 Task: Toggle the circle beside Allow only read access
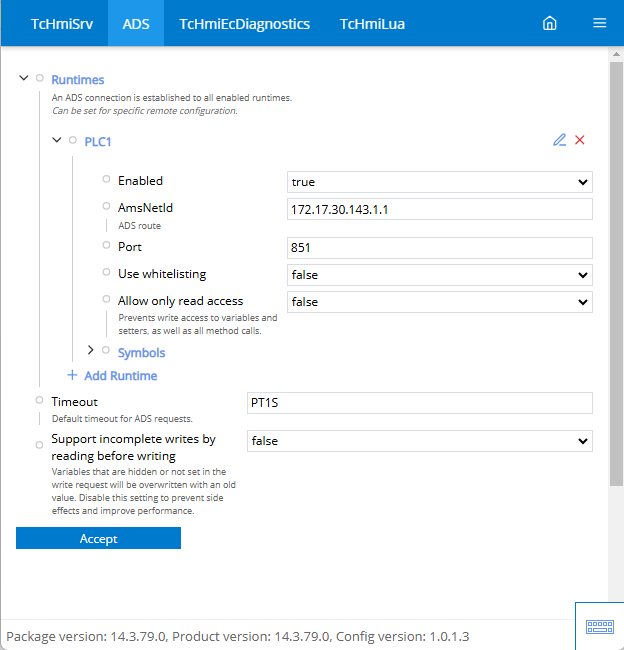pyautogui.click(x=107, y=299)
